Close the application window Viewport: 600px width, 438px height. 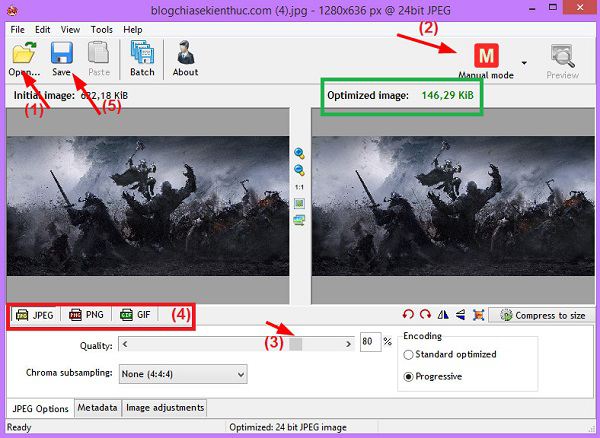[580, 8]
